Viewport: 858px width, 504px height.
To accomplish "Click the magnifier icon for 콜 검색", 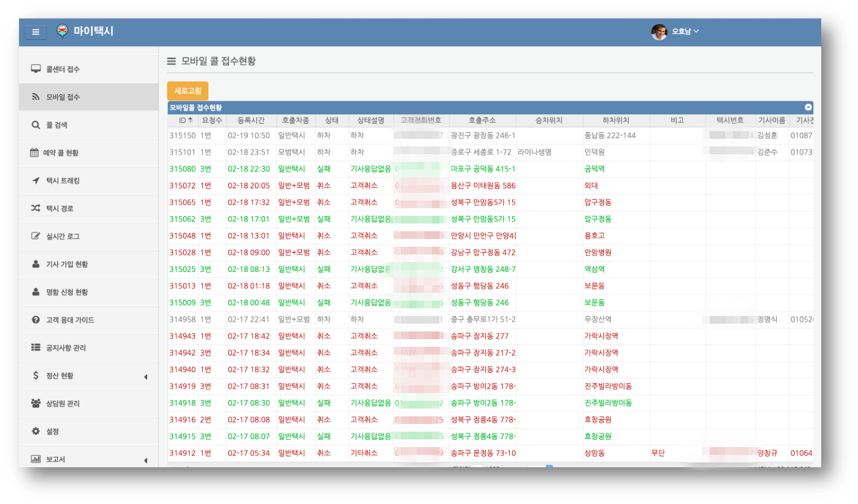I will click(x=36, y=125).
